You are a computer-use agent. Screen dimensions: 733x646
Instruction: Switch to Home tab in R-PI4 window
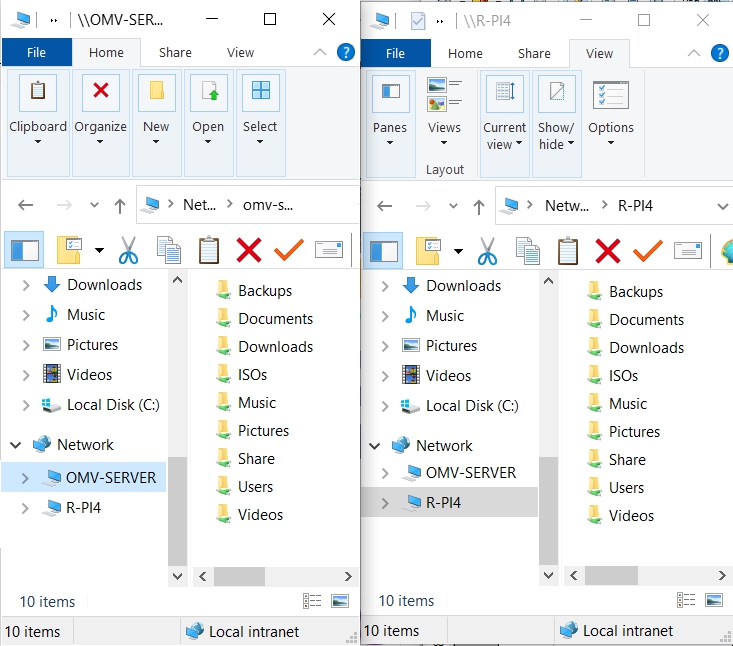tap(465, 54)
